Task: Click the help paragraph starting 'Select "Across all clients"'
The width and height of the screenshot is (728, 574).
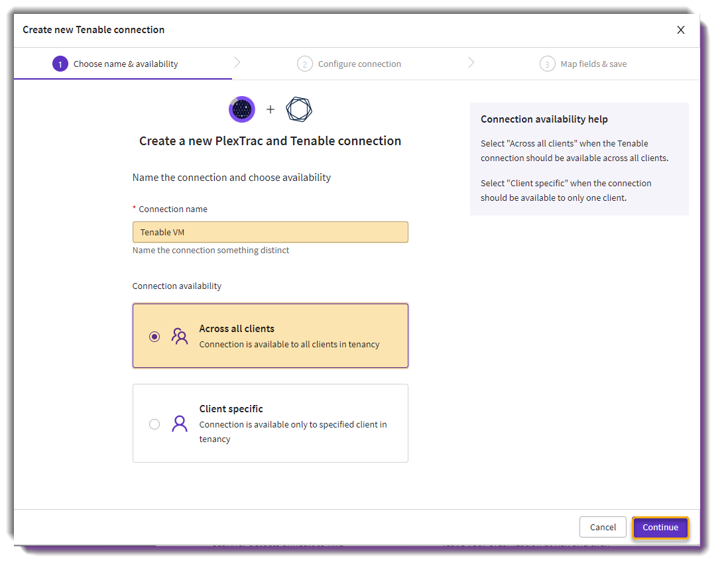Action: coord(574,151)
